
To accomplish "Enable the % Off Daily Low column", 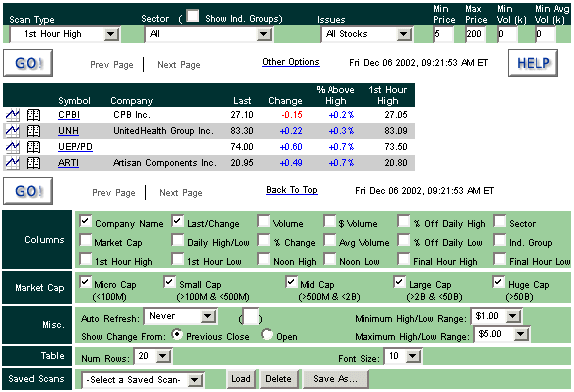I will pos(404,240).
